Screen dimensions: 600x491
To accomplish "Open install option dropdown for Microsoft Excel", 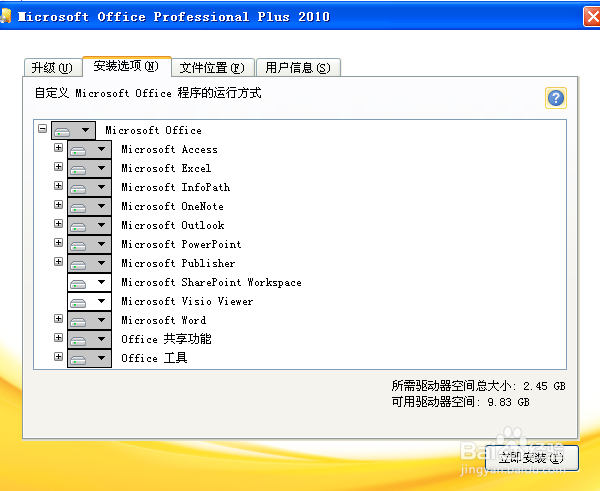I will click(90, 168).
